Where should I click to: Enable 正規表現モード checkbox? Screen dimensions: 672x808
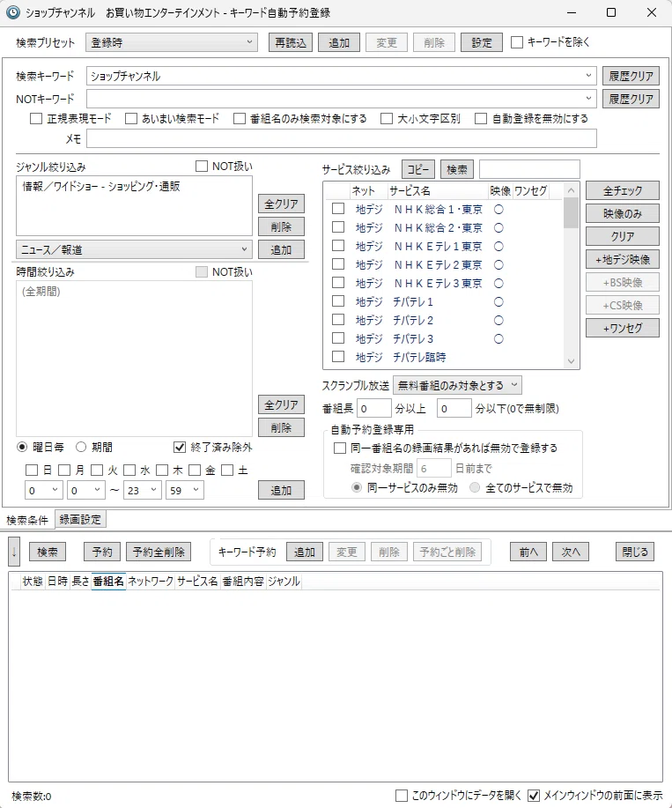click(36, 119)
